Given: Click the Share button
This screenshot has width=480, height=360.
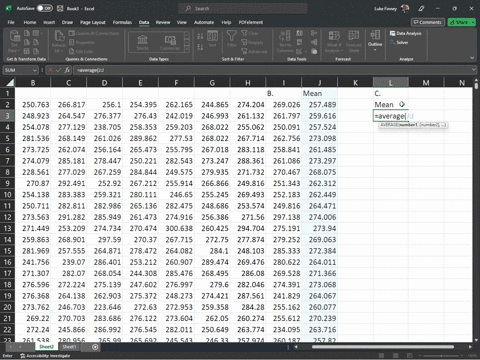Looking at the screenshot, I should (462, 22).
